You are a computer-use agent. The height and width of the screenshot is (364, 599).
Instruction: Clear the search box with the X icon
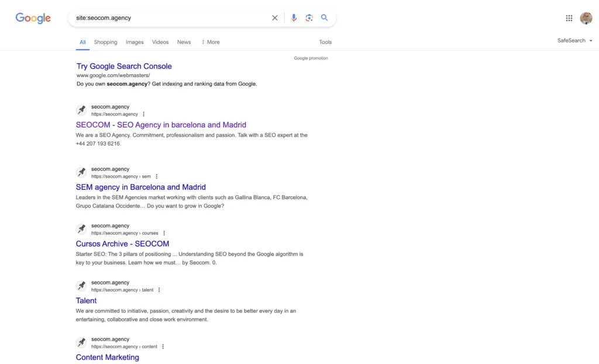[x=275, y=18]
